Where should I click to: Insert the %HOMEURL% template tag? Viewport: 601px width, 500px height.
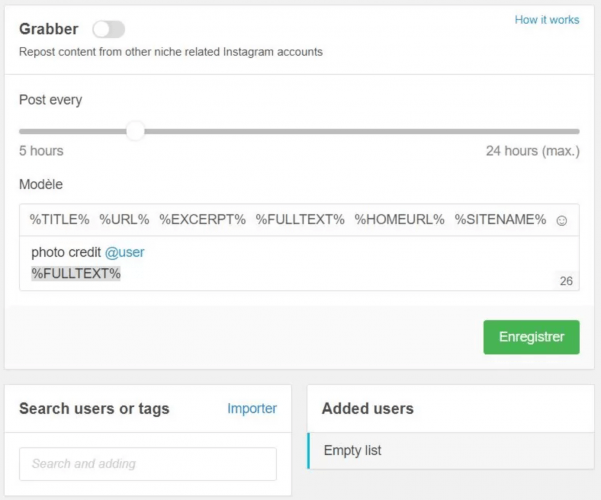399,219
